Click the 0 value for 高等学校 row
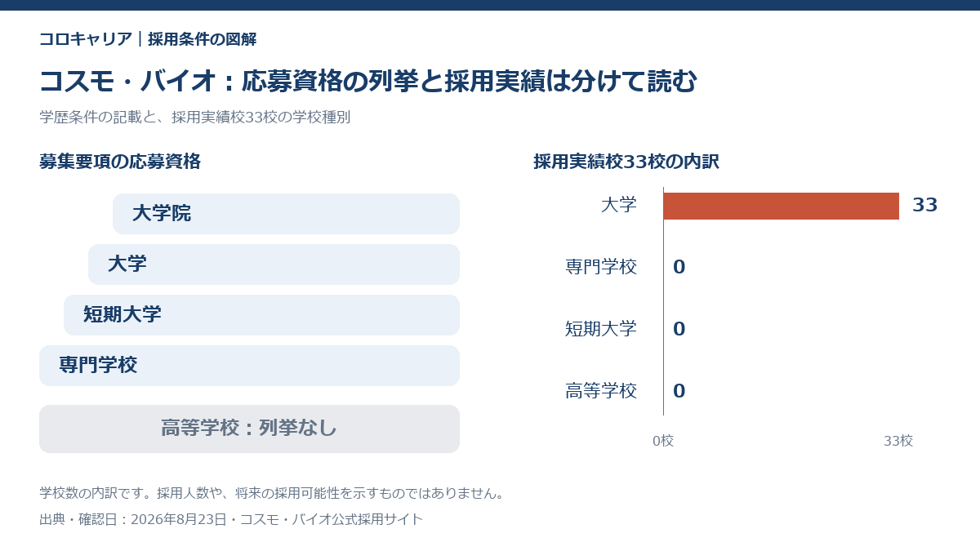 (x=679, y=392)
